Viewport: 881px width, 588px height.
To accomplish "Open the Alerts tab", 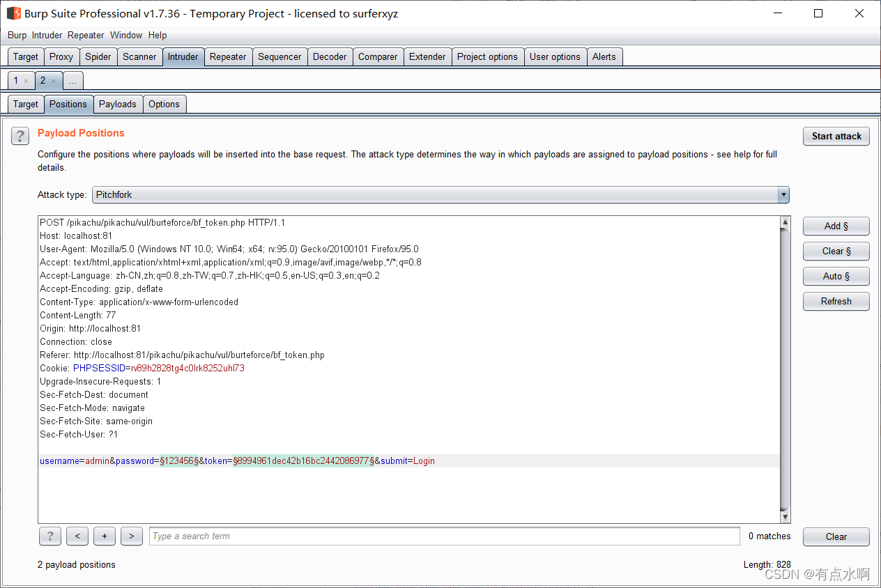I will coord(604,57).
